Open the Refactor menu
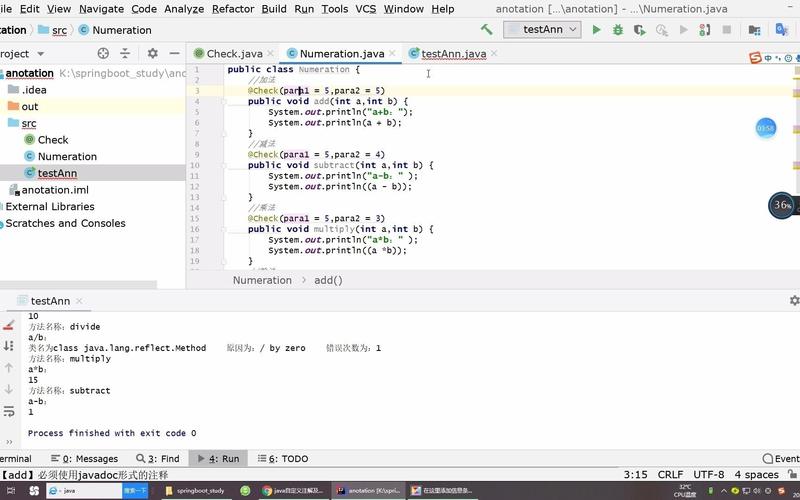Screen dimensions: 800x500 (233, 9)
